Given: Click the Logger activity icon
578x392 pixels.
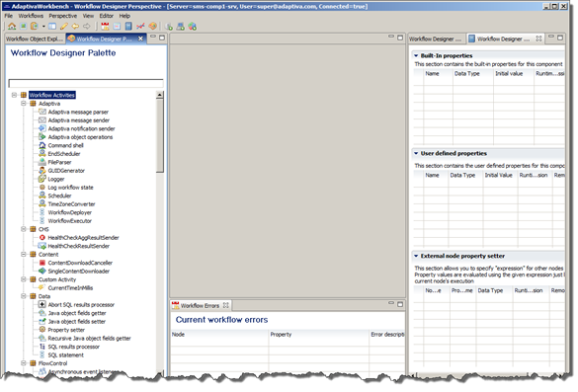Looking at the screenshot, I should click(x=42, y=179).
